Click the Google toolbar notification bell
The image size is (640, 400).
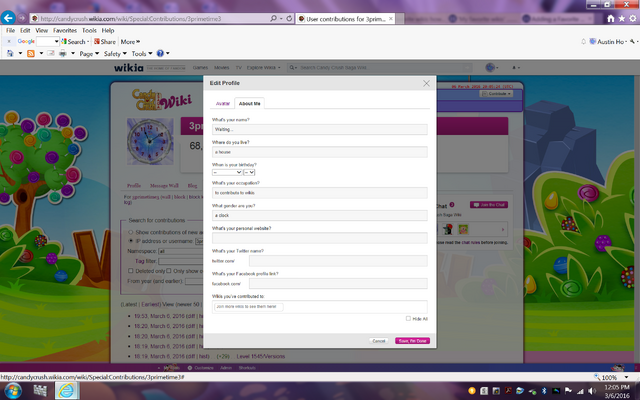(583, 42)
